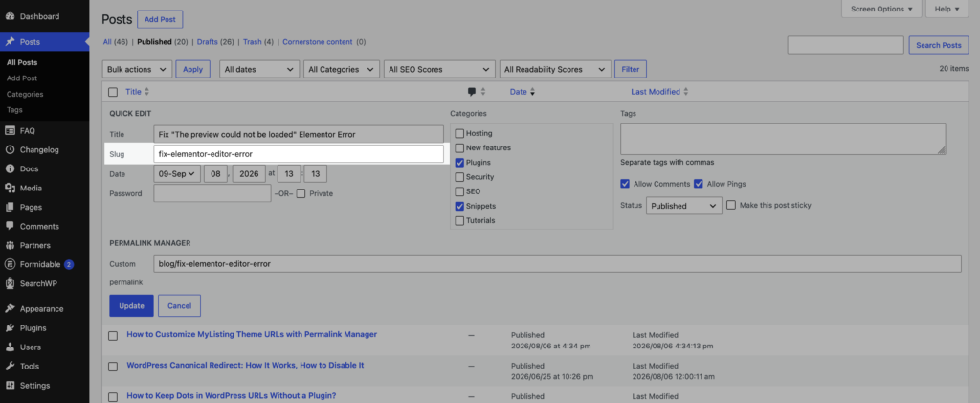Open the month dropdown showing 09-Sep
The image size is (980, 403).
pos(177,174)
